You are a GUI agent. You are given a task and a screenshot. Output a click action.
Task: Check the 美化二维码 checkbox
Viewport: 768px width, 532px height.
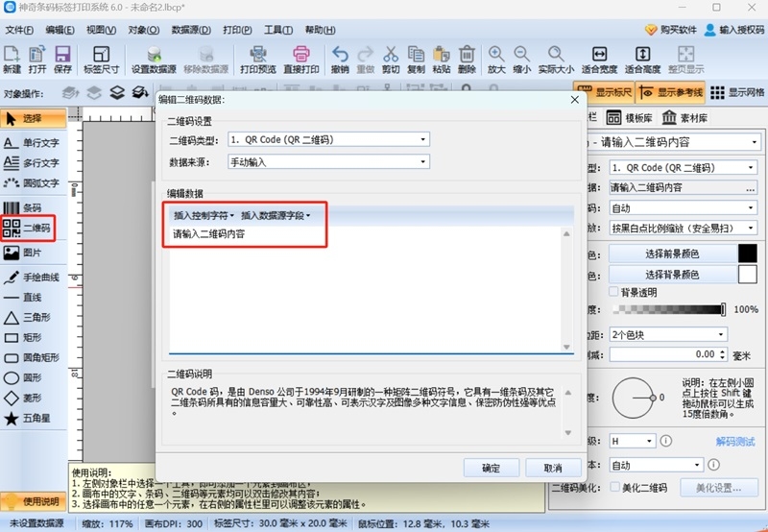(614, 487)
